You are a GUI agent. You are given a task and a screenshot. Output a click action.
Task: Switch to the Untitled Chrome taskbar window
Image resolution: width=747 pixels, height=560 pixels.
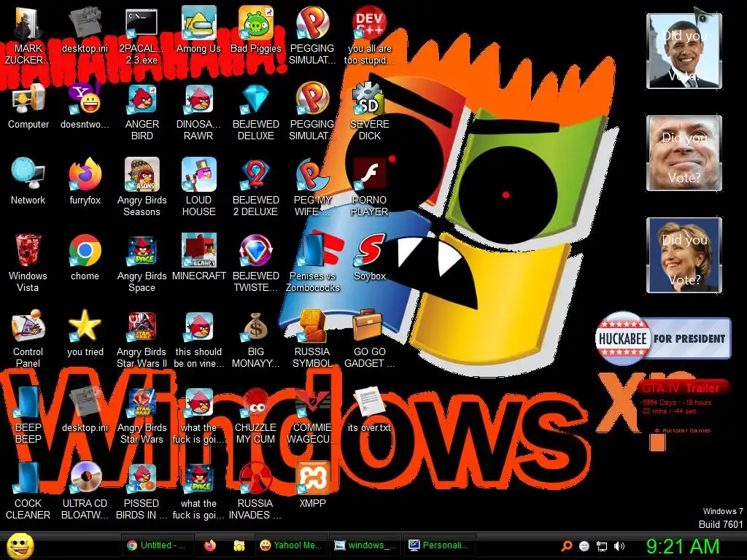tap(158, 545)
